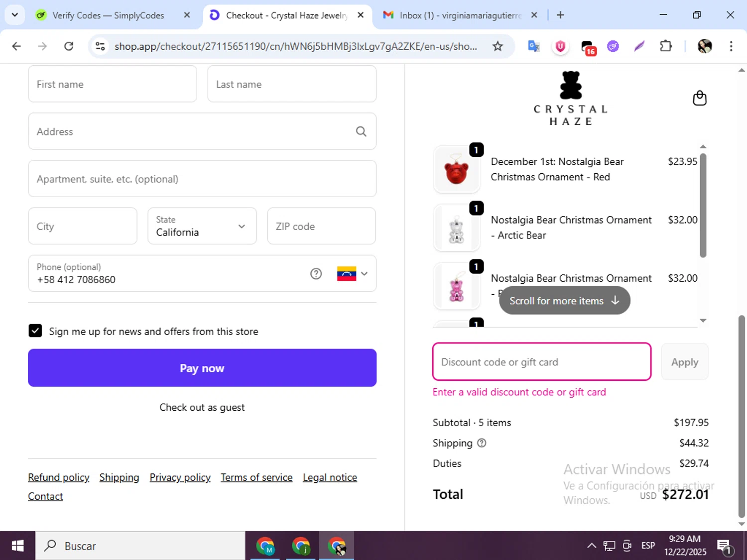Click the ESP language indicator
Viewport: 747px width, 560px height.
tap(648, 546)
